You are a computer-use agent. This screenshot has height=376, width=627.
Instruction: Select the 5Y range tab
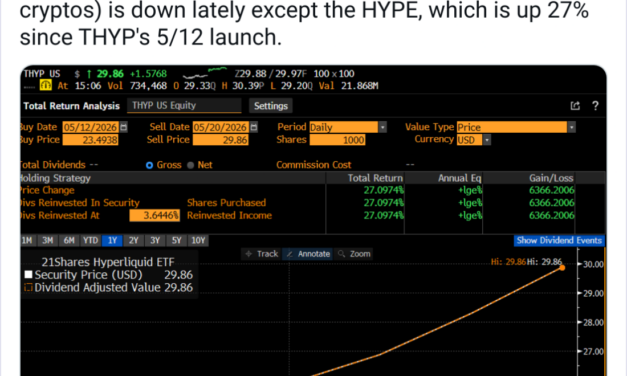pos(176,240)
